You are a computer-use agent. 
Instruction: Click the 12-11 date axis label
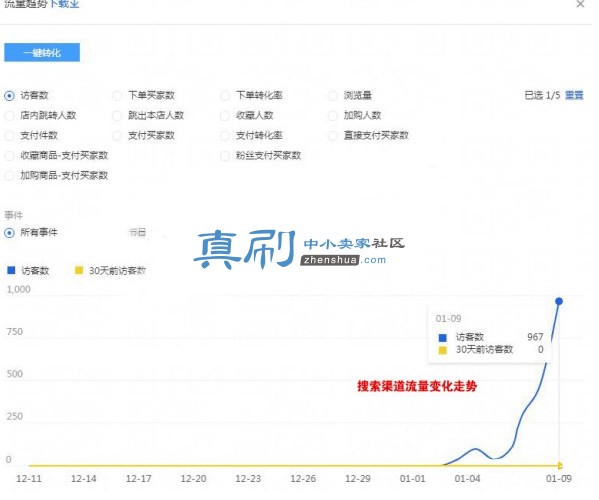coord(29,479)
